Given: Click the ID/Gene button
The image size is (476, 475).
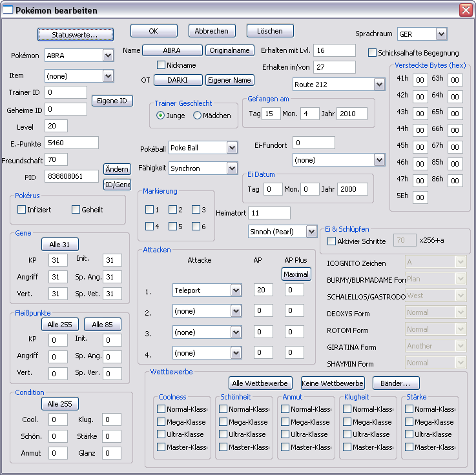Looking at the screenshot, I should pos(117,185).
